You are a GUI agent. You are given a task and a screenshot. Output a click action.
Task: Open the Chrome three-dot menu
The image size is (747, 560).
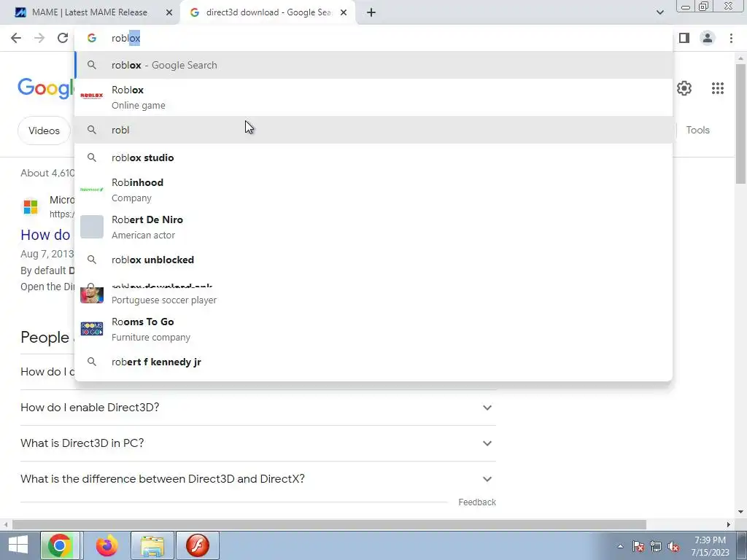click(x=731, y=38)
